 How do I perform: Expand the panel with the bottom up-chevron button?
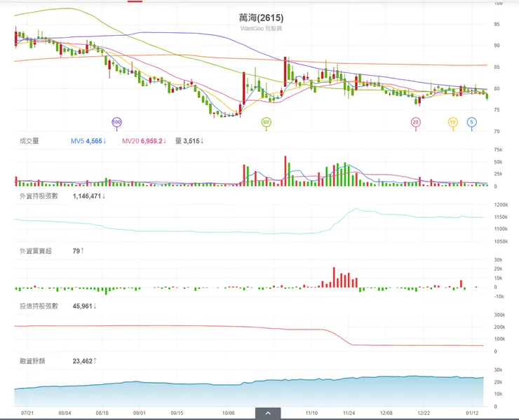click(x=268, y=413)
